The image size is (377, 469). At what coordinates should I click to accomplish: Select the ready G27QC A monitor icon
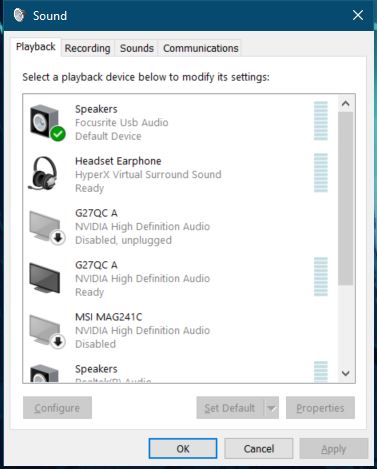coord(45,278)
